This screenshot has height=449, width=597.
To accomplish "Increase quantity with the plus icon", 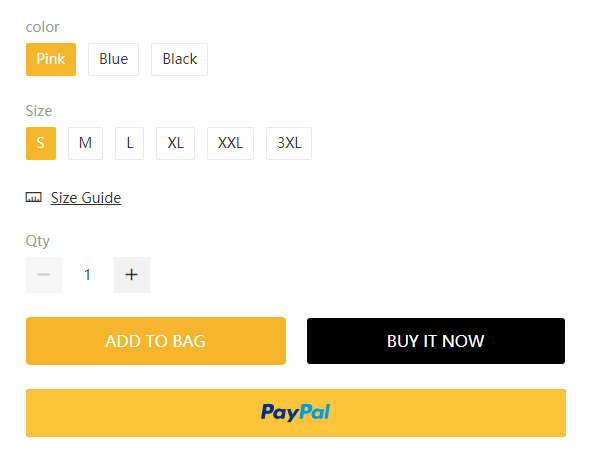I will (132, 275).
